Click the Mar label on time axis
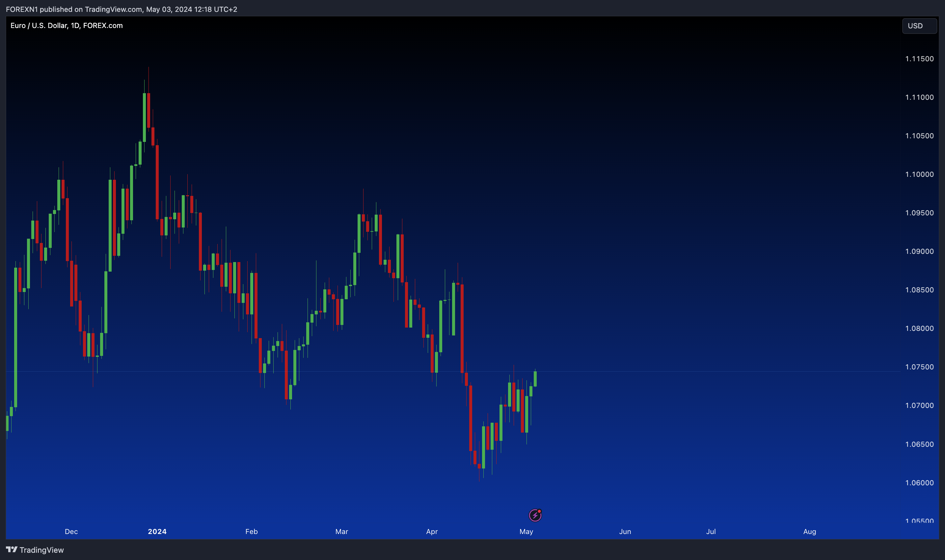 coord(341,531)
